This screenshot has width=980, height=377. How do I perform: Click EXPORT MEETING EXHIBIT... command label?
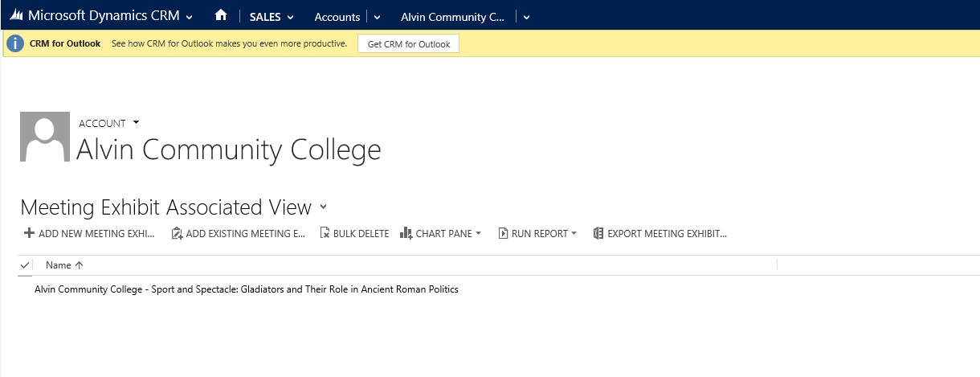667,234
